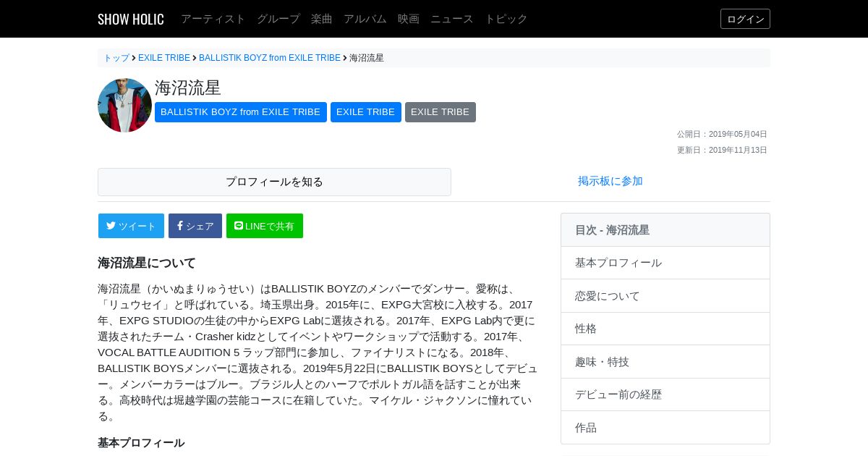Jump to 作品 in the contents
Viewport: 868px width, 456px height.
[x=665, y=428]
